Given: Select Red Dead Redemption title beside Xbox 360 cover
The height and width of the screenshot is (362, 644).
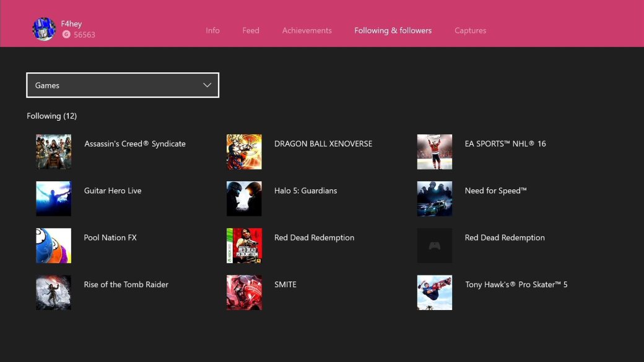Looking at the screenshot, I should (314, 238).
